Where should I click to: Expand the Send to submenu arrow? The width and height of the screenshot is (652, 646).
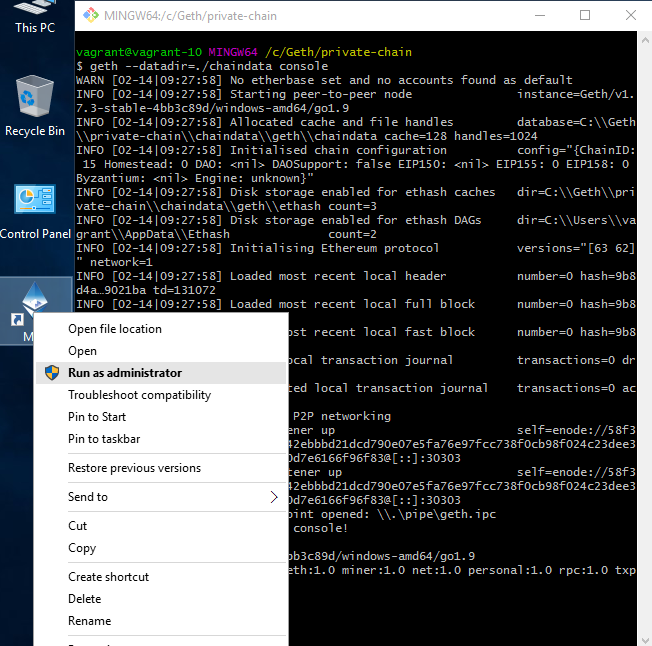tap(274, 497)
